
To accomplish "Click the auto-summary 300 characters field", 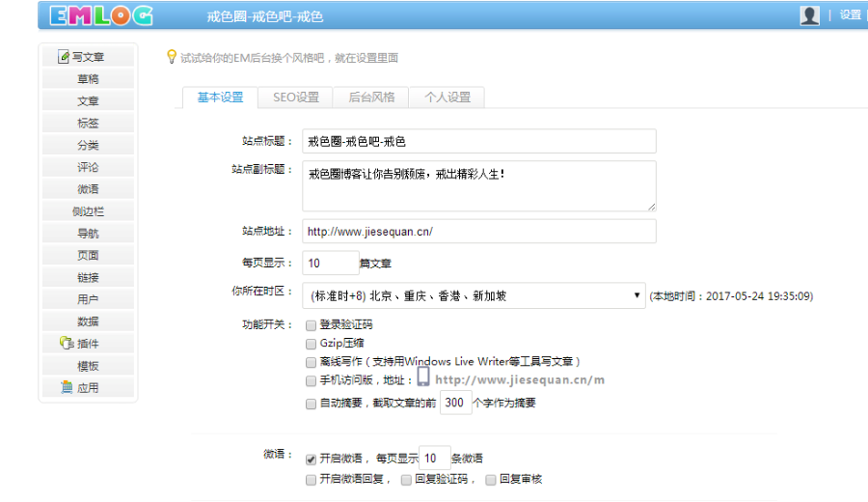I will (x=455, y=403).
